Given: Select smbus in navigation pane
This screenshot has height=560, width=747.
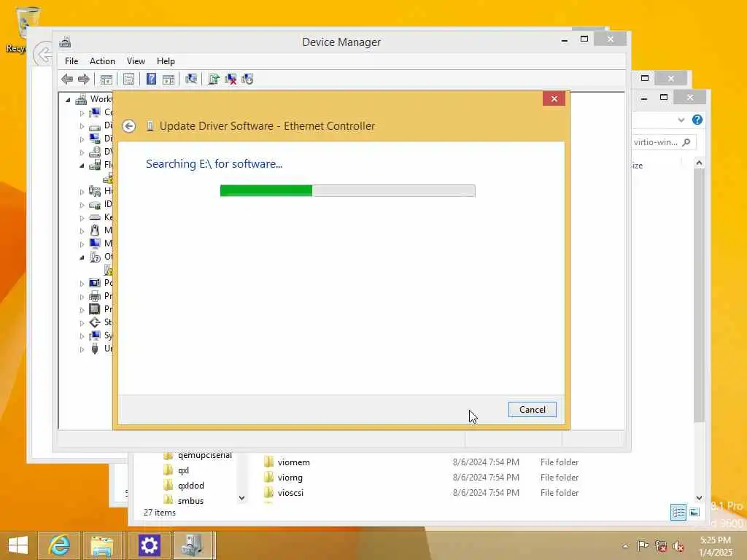Looking at the screenshot, I should 190,501.
